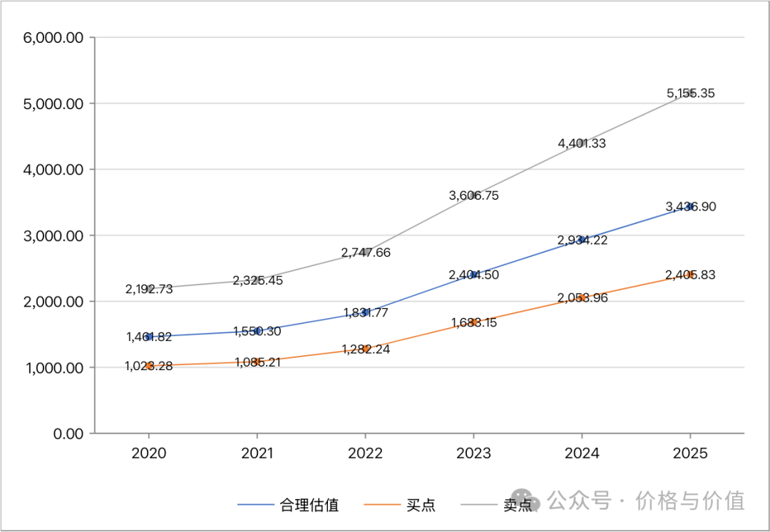Click the 价格与价值 watermark text

690,501
